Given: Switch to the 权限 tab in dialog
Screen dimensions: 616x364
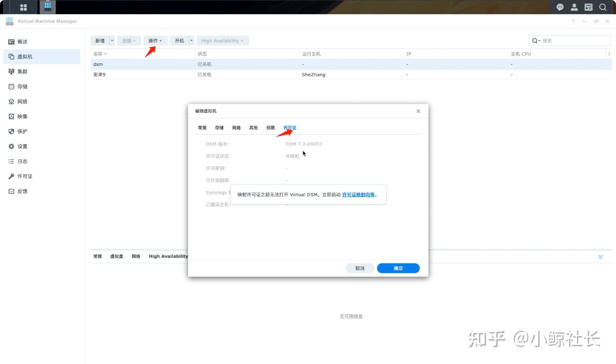Looking at the screenshot, I should pos(270,127).
